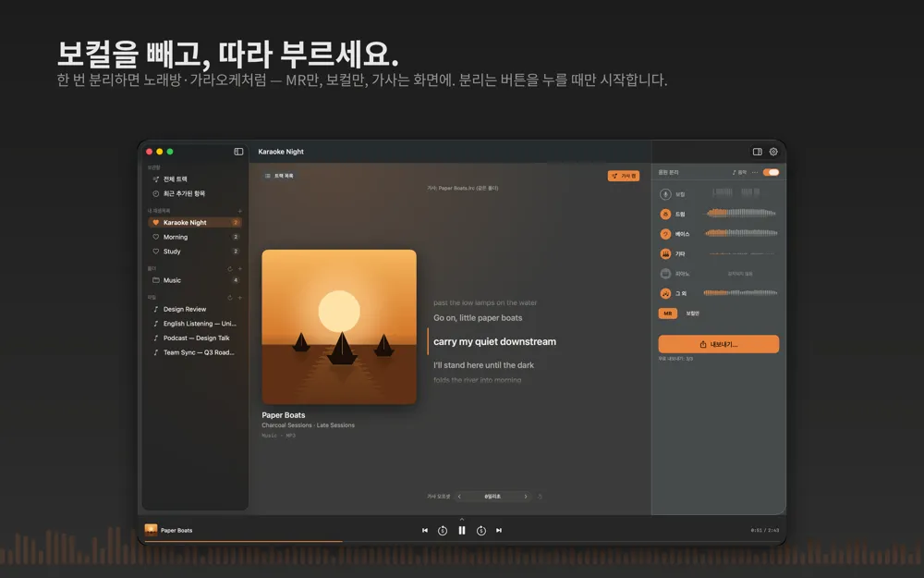924x578 pixels.
Task: Open the Morning playlist
Action: [x=194, y=237]
